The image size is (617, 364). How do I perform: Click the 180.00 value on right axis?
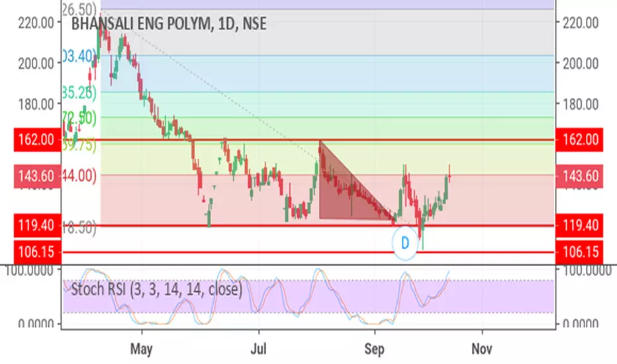581,105
